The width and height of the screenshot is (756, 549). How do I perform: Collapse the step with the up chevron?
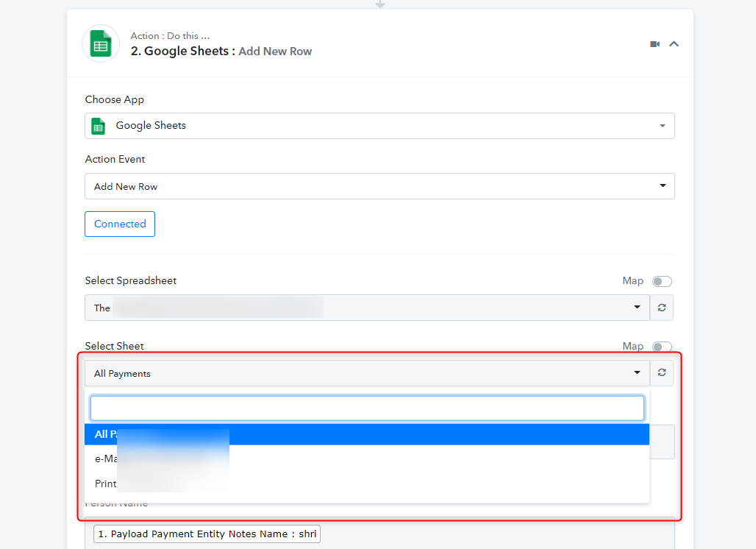(674, 44)
